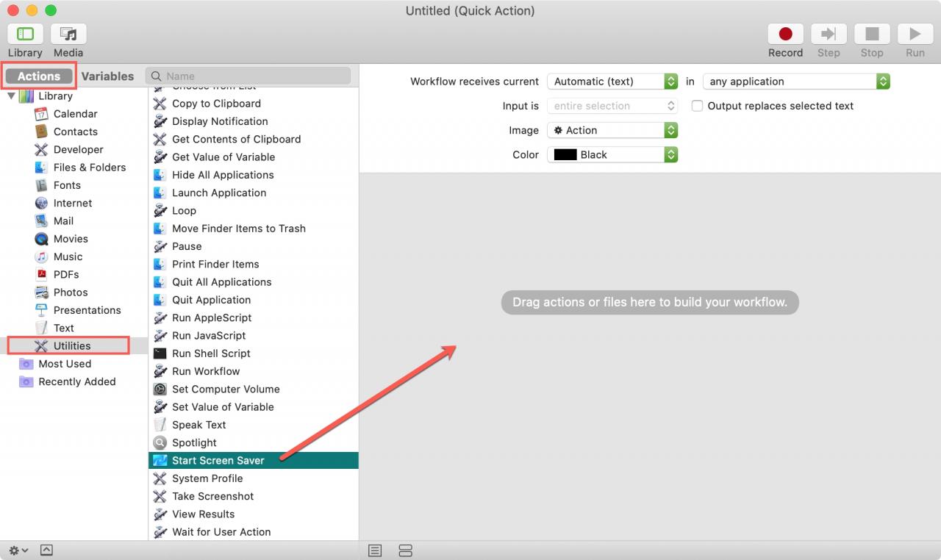This screenshot has width=941, height=560.
Task: Click the Take Screenshot icon
Action: pyautogui.click(x=160, y=496)
